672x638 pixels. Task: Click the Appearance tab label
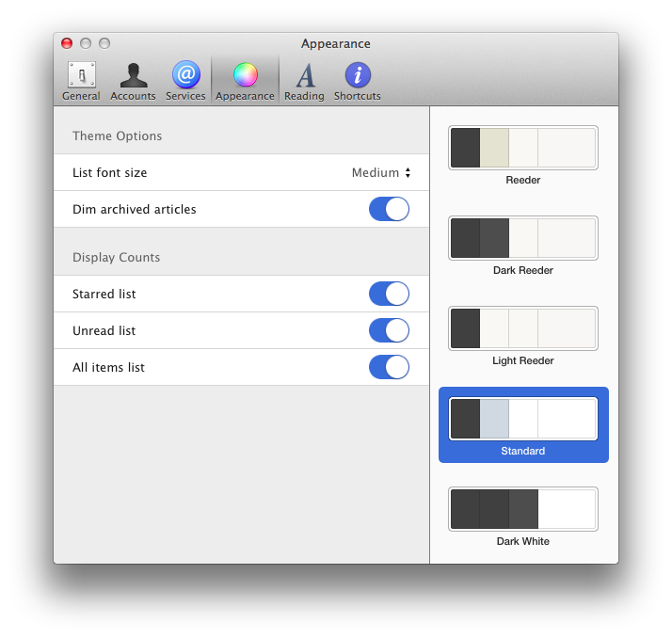[245, 96]
